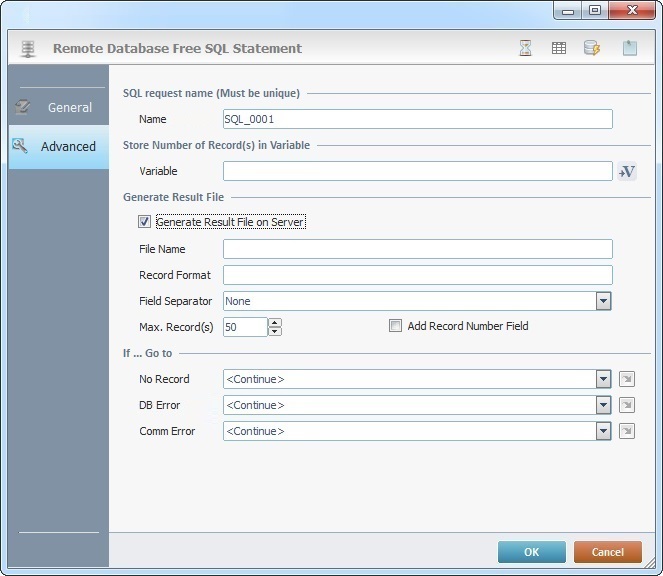
Task: Click the arrow icon next to DB Error
Action: pos(627,405)
